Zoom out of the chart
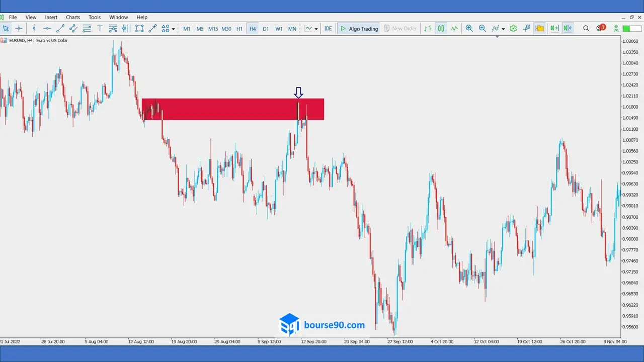Image resolution: width=644 pixels, height=362 pixels. [x=482, y=29]
